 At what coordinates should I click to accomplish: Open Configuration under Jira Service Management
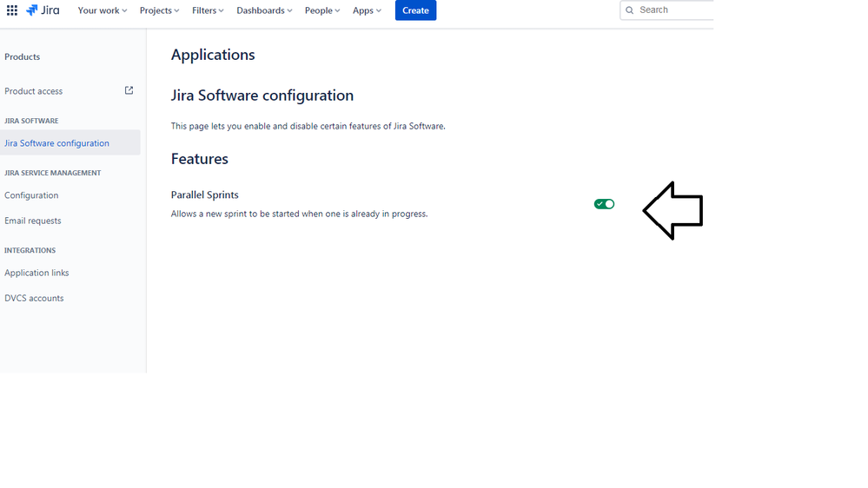31,195
